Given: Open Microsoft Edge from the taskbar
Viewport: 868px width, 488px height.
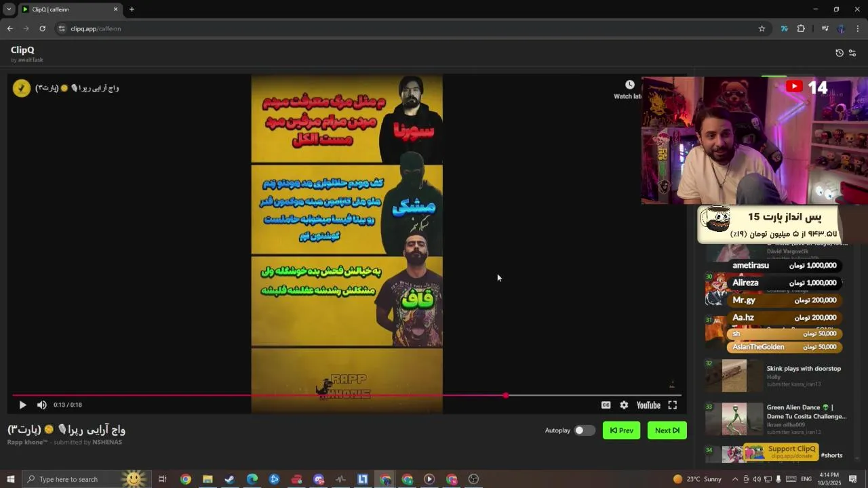Looking at the screenshot, I should (252, 479).
